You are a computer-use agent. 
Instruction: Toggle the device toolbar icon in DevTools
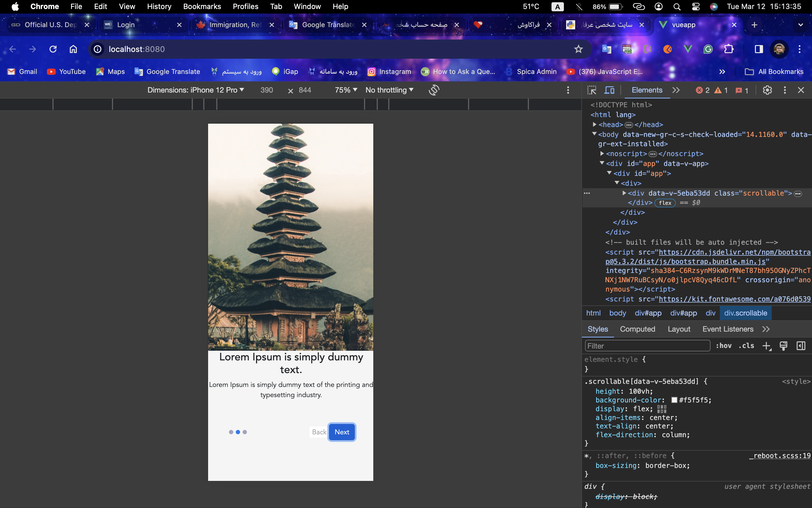coord(609,90)
